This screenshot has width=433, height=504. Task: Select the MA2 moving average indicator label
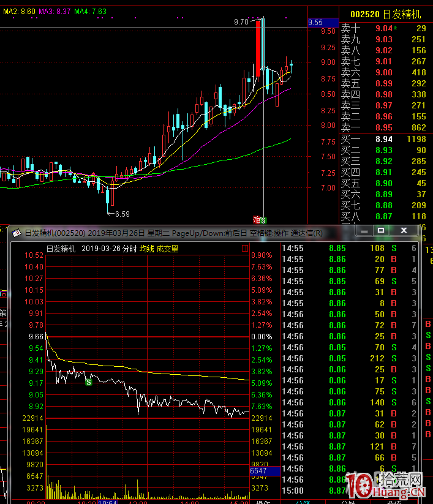click(x=18, y=11)
